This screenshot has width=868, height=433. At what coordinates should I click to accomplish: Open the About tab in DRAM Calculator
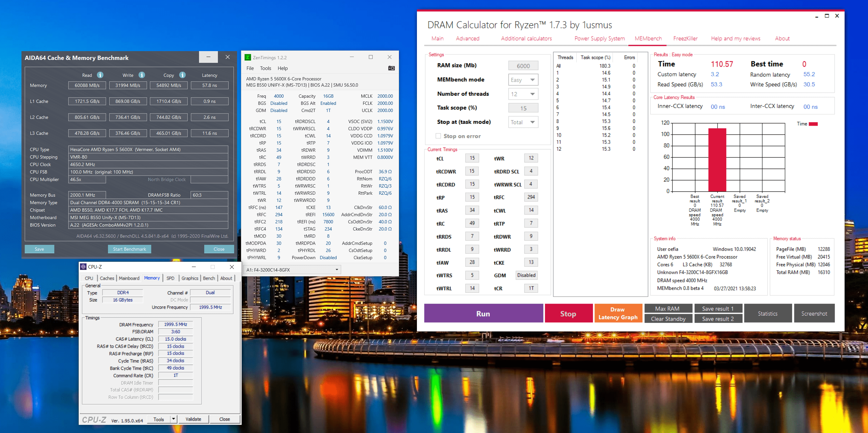tap(782, 38)
